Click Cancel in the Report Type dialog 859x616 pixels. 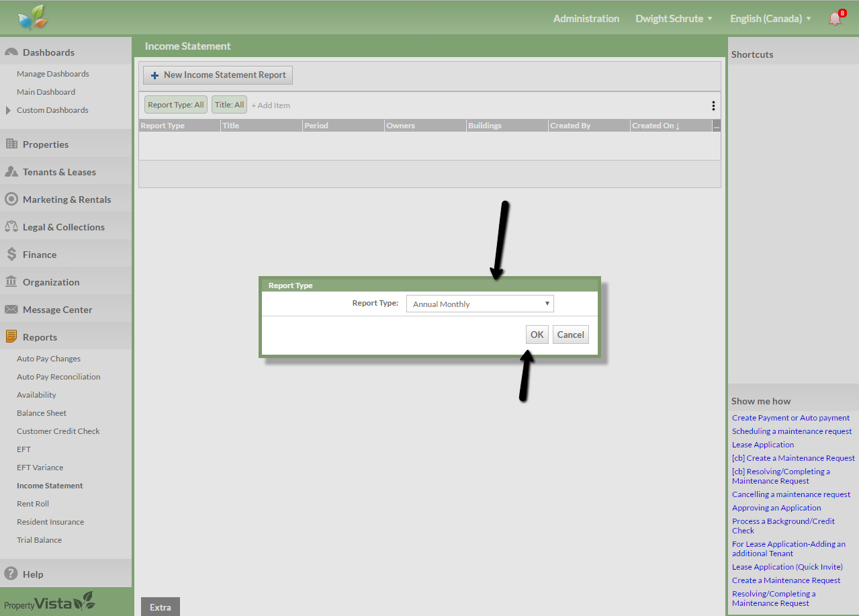point(570,335)
